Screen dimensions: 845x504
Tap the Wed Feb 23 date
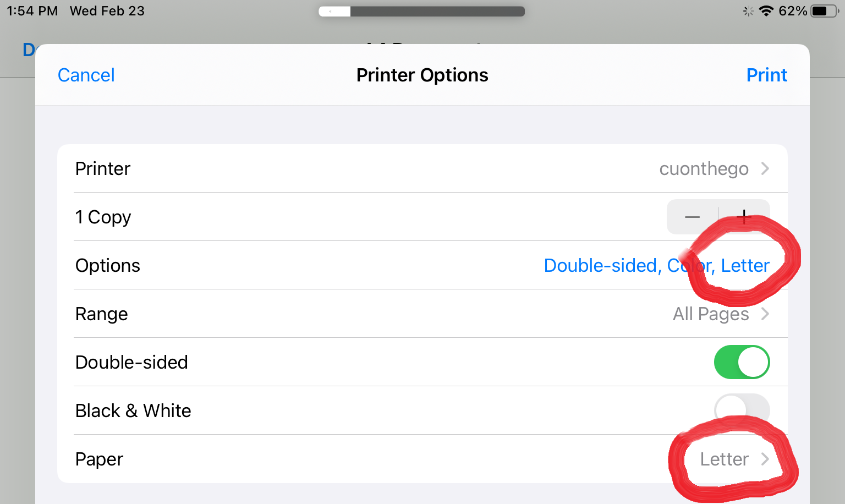coord(107,11)
